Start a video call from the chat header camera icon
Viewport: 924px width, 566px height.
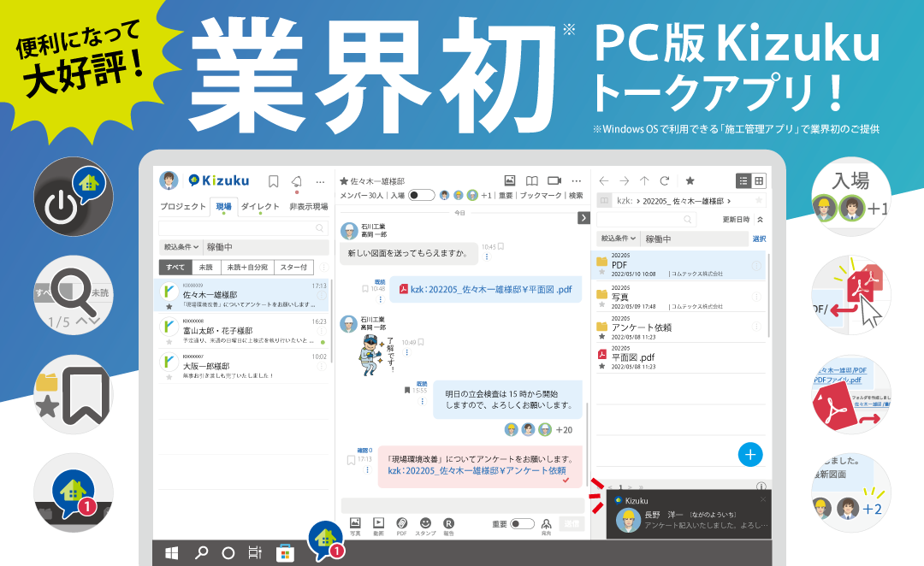(x=555, y=180)
